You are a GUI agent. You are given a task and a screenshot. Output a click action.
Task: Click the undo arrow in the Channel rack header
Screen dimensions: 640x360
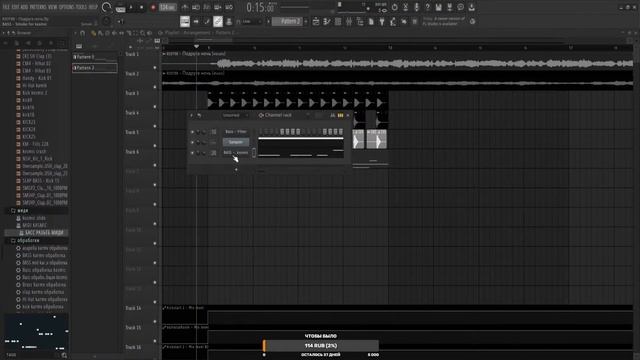pyautogui.click(x=199, y=116)
